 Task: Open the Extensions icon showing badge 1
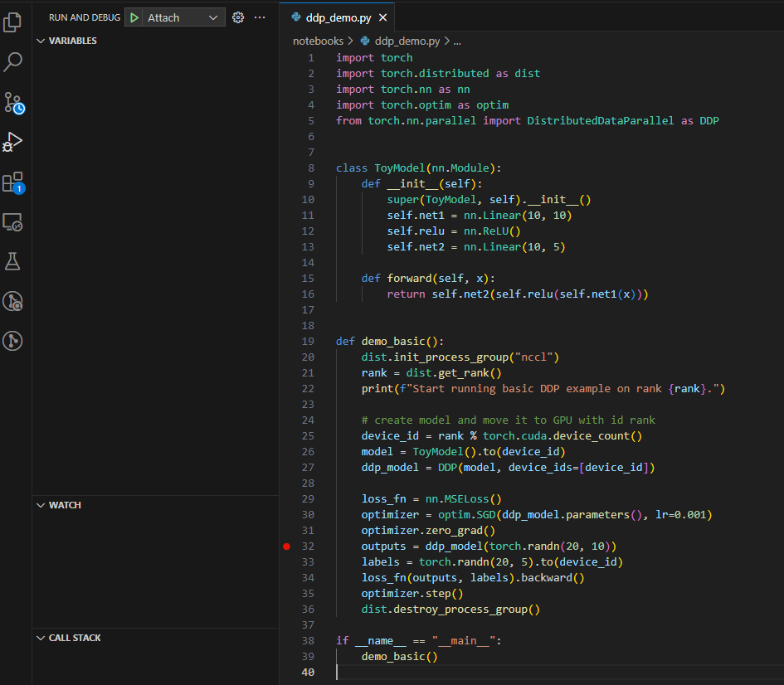(x=12, y=182)
